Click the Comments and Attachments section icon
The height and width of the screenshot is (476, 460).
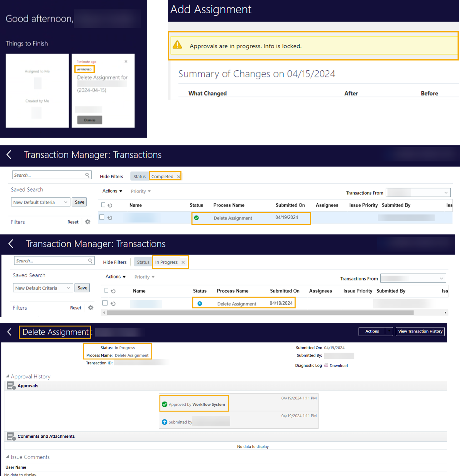point(11,436)
